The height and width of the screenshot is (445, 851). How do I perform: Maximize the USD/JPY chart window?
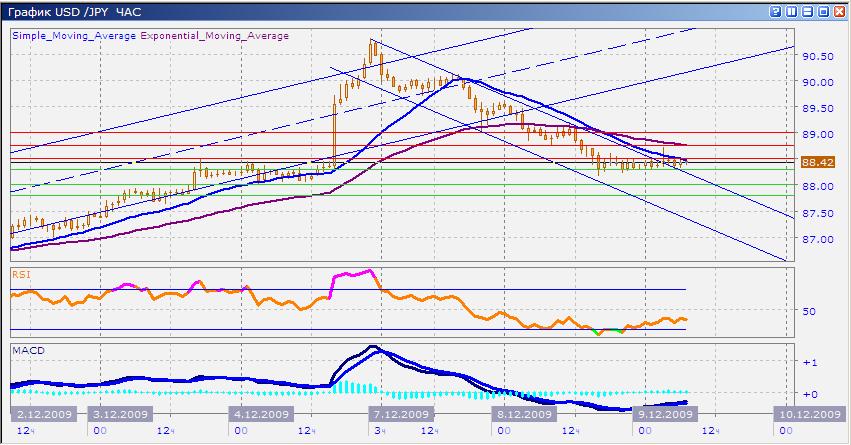(x=823, y=11)
